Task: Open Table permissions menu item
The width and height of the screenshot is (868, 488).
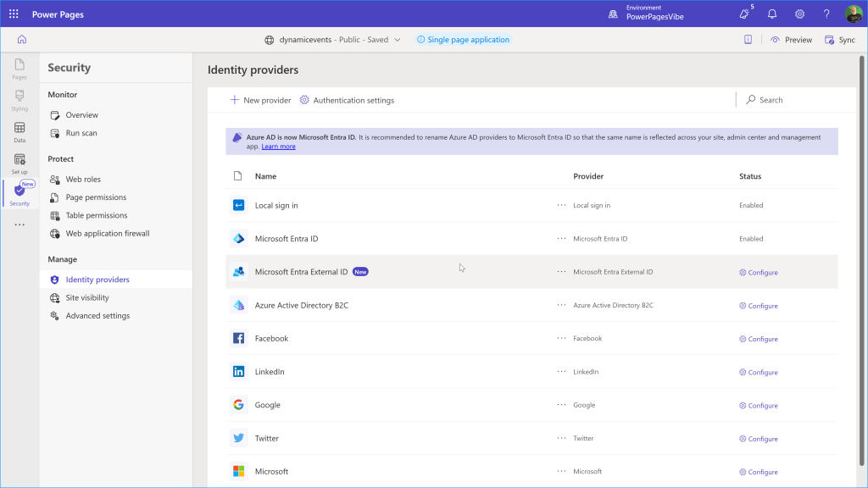Action: pos(96,215)
